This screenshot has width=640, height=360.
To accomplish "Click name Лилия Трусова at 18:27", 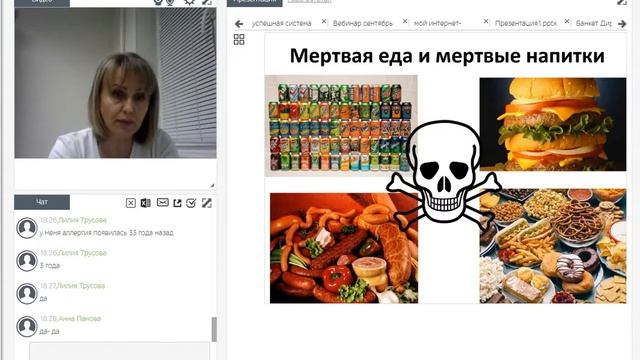I will click(81, 286).
